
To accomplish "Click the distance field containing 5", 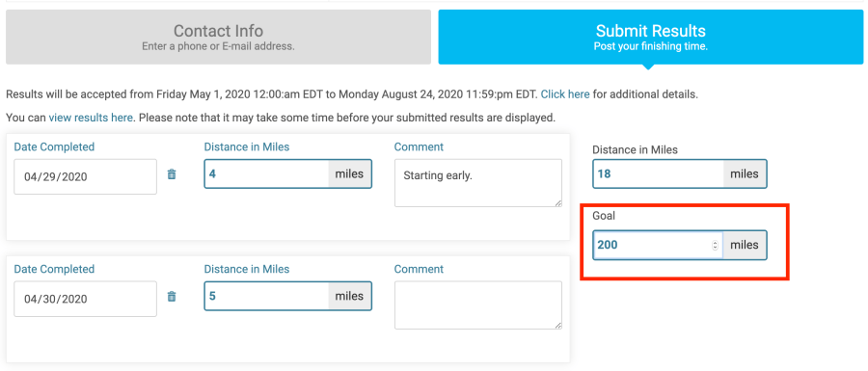I will click(266, 297).
